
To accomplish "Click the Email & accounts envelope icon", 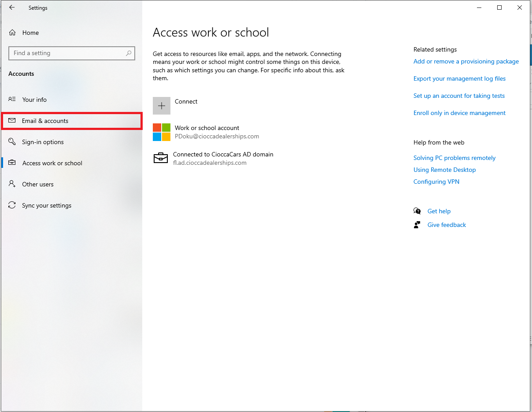I will coord(12,120).
